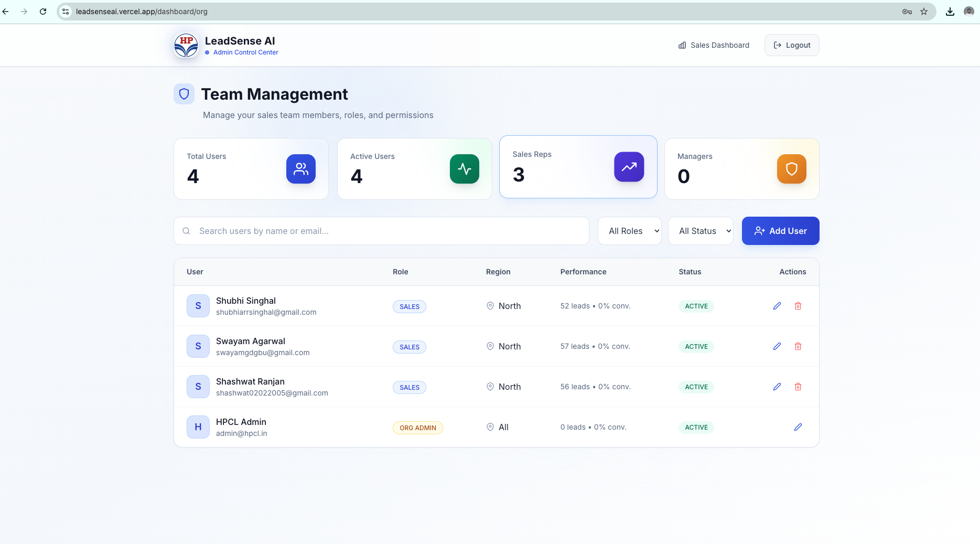Click ACTIVE status for Swayam Agarwal
The height and width of the screenshot is (544, 980).
point(696,347)
